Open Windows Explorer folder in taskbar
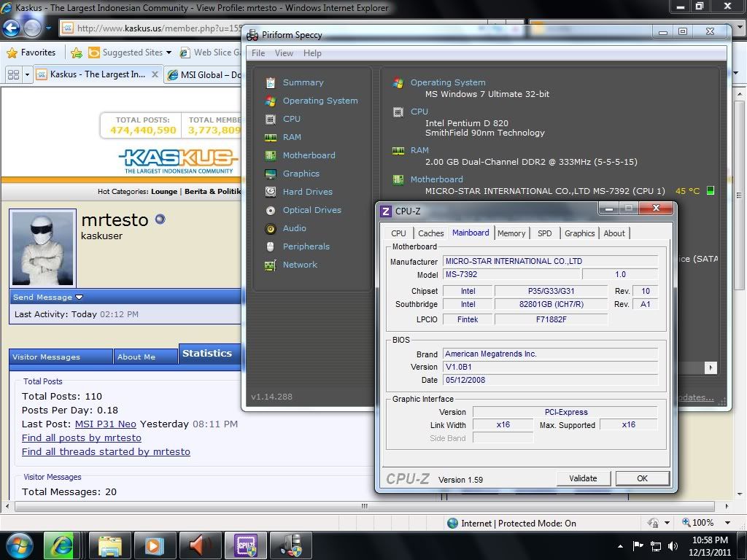 (110, 545)
